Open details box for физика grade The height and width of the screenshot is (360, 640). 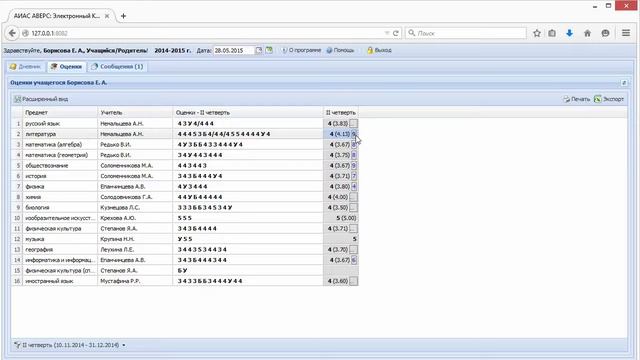point(354,187)
